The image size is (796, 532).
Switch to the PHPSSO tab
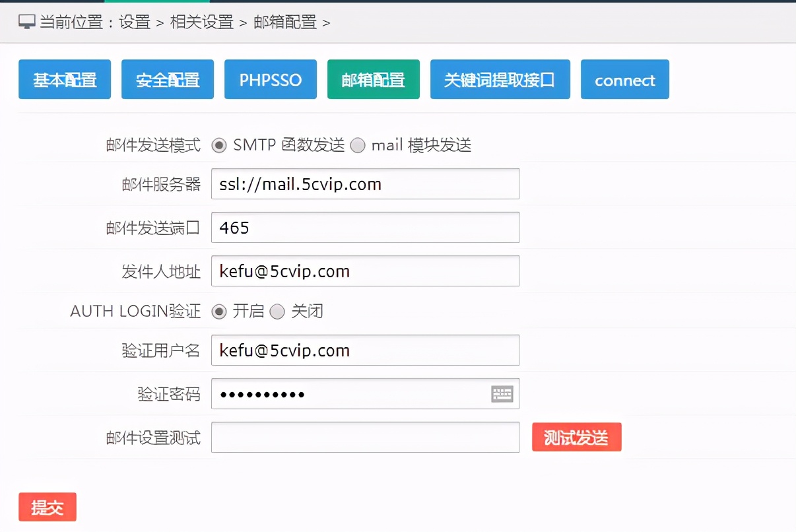tap(270, 79)
